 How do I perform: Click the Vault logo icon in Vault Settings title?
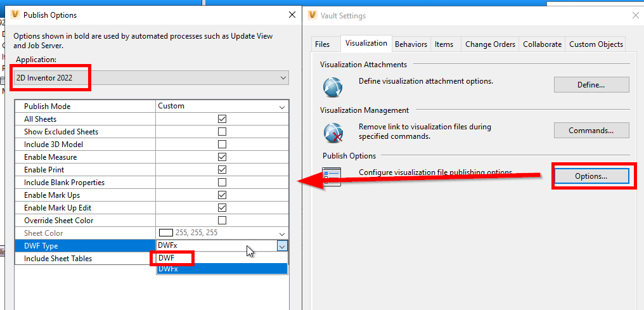[x=313, y=16]
